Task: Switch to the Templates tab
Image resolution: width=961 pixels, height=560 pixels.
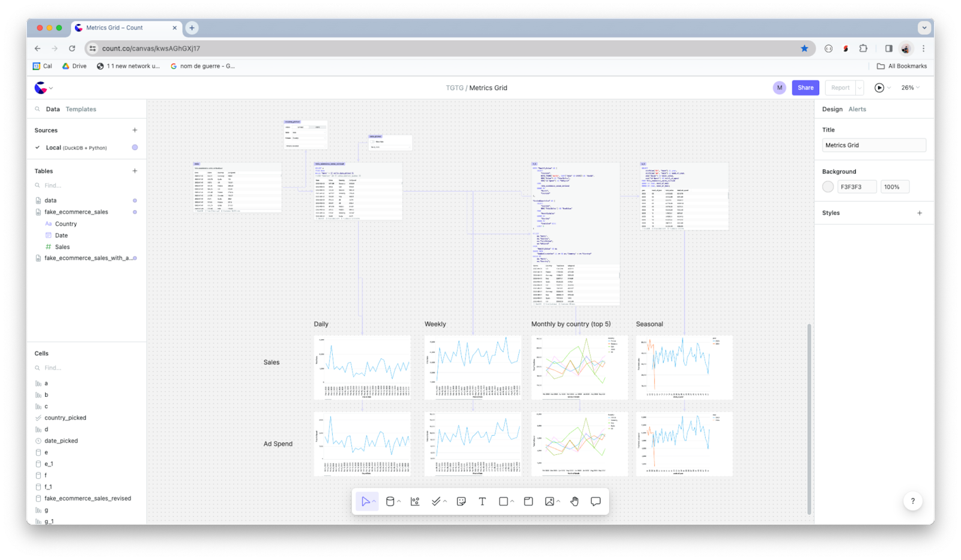Action: pyautogui.click(x=81, y=109)
